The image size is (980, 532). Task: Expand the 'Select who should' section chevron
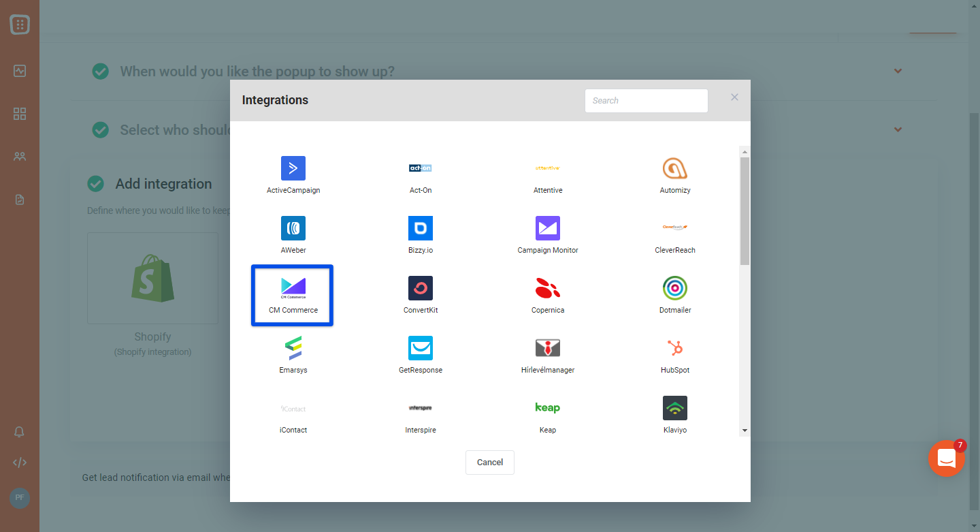point(898,129)
